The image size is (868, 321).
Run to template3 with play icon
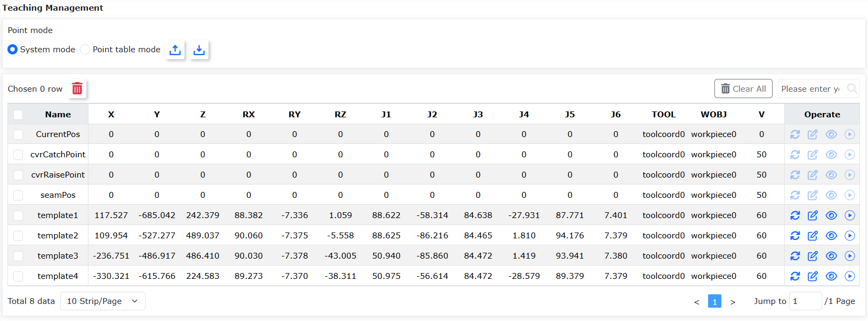tap(850, 256)
